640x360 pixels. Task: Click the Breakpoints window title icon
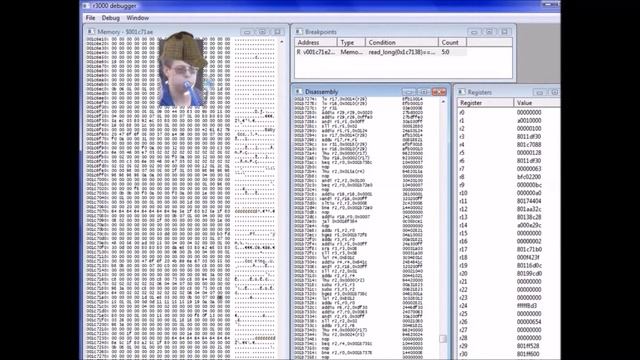click(x=299, y=31)
